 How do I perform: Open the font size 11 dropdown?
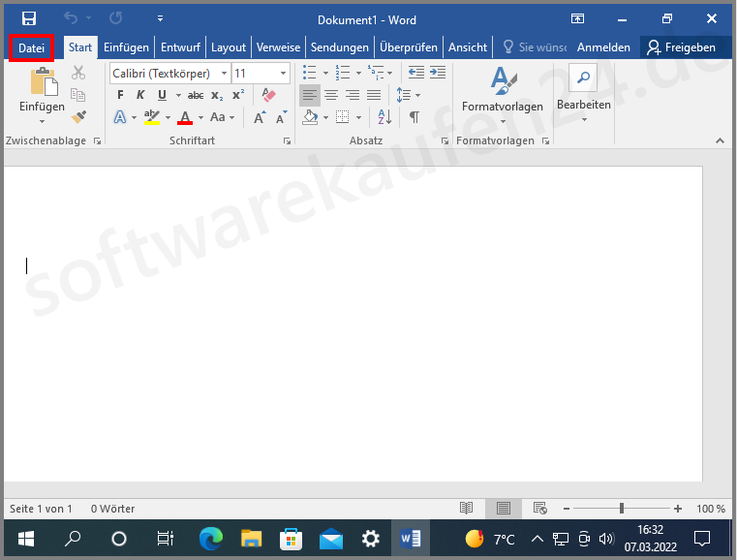click(x=283, y=74)
